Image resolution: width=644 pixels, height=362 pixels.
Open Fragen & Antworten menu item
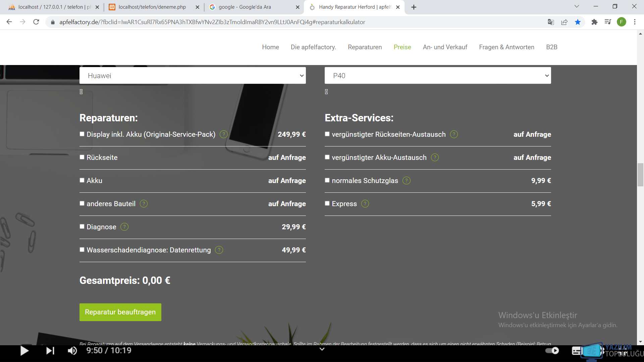tap(506, 47)
